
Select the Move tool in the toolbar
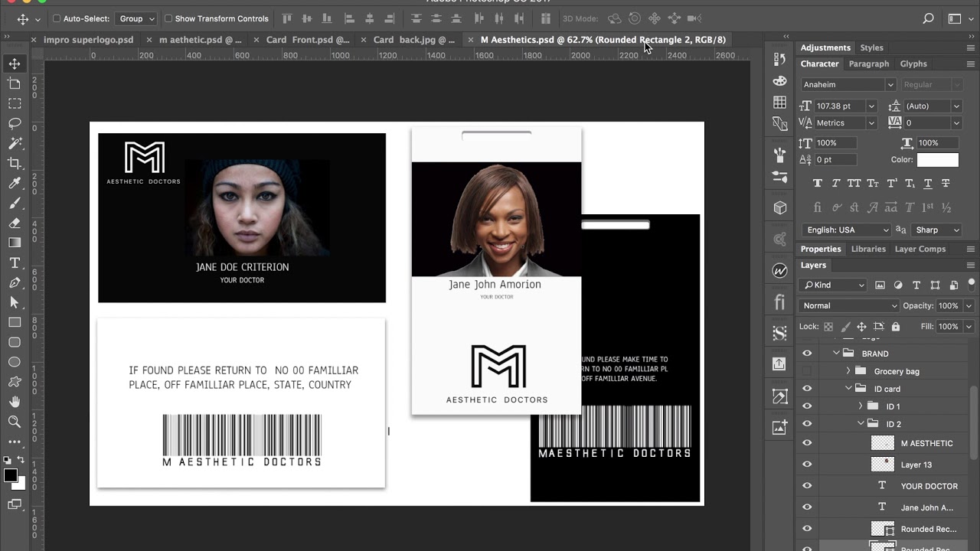pyautogui.click(x=15, y=64)
